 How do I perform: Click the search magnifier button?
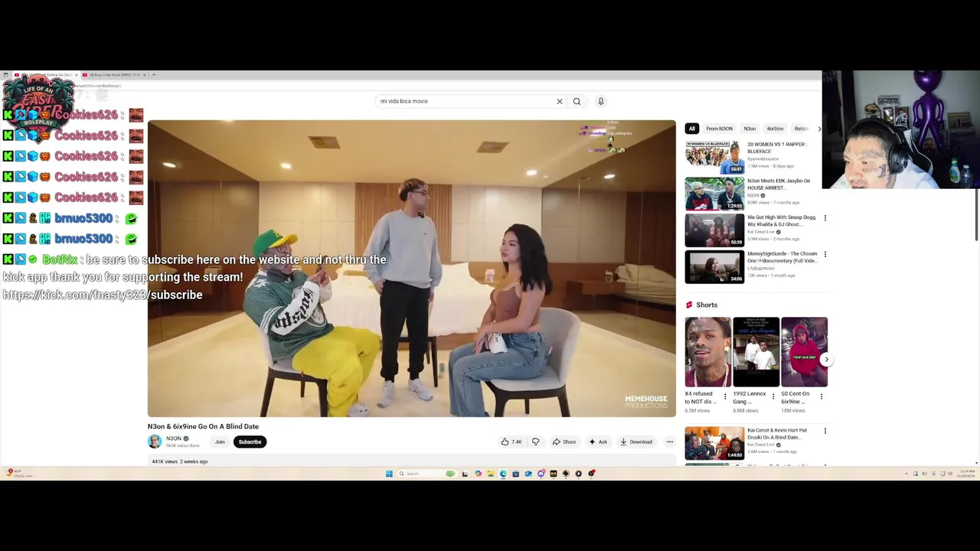577,101
